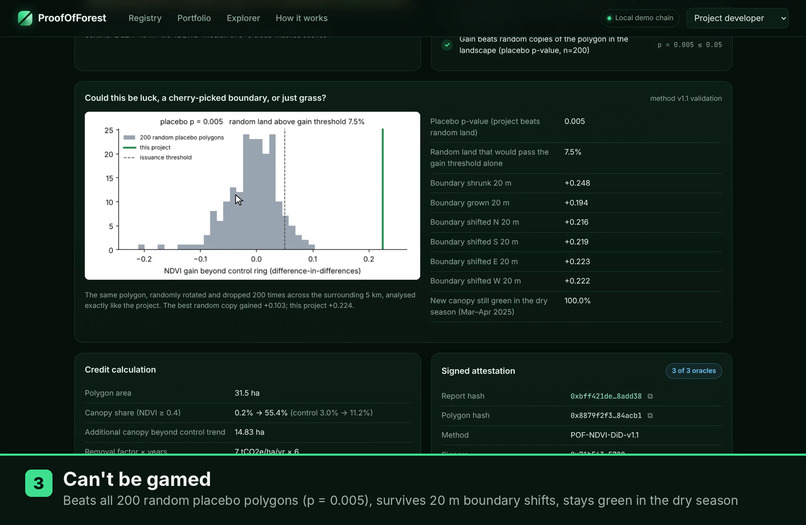Click the green check next to placebo p-value test
The height and width of the screenshot is (525, 806).
(447, 45)
